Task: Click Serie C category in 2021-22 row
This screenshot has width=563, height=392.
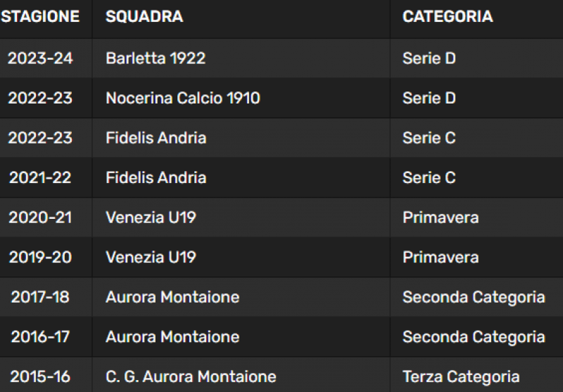Action: 429,177
